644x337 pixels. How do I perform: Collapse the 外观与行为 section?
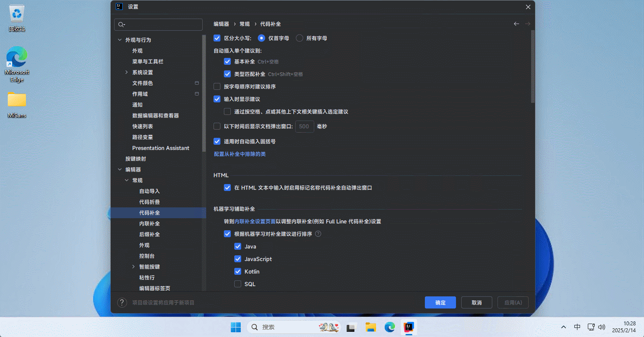(x=120, y=40)
